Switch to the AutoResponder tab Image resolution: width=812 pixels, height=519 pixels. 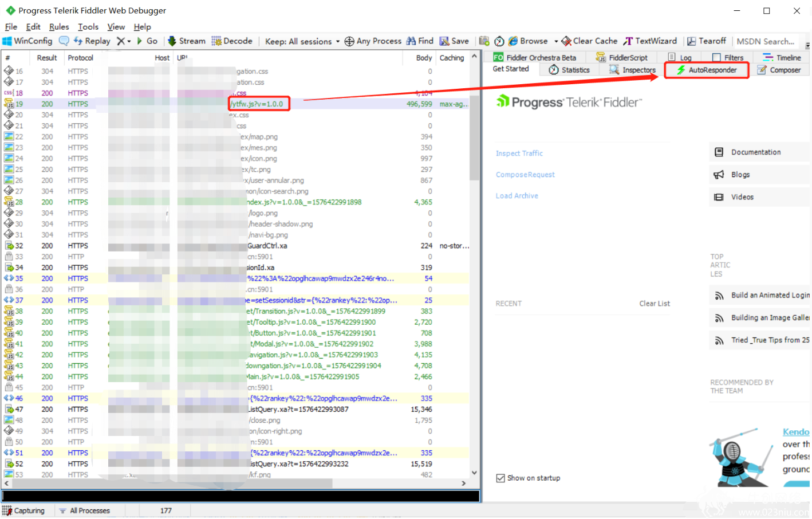[707, 70]
